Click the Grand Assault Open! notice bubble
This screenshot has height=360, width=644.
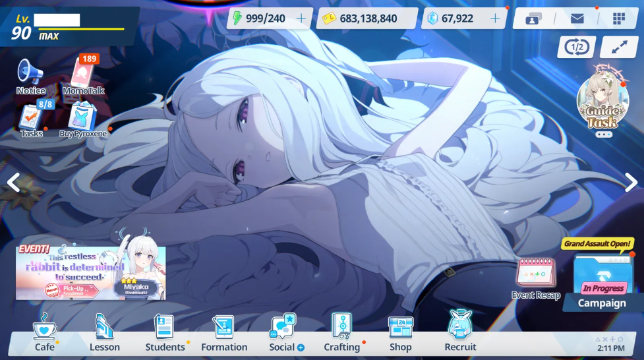pyautogui.click(x=597, y=244)
